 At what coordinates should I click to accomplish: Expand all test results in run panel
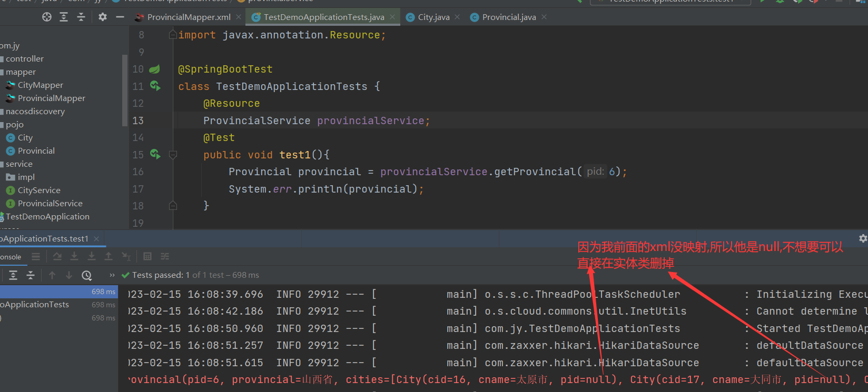click(13, 275)
